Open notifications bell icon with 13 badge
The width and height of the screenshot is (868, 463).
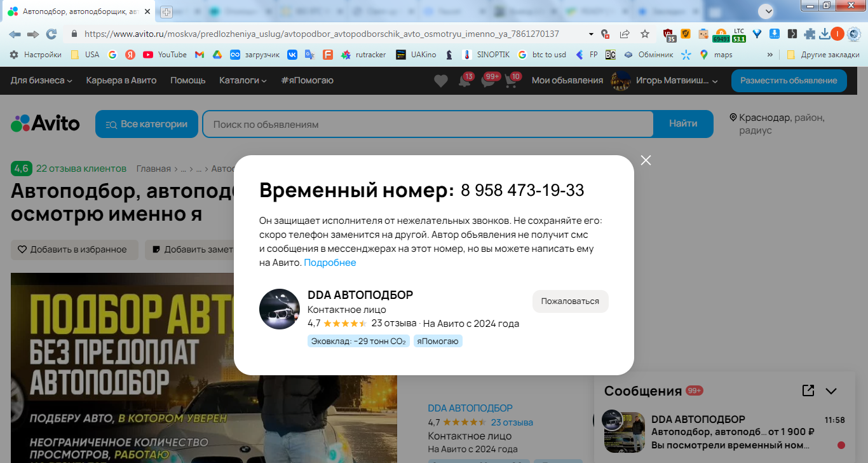[x=465, y=81]
